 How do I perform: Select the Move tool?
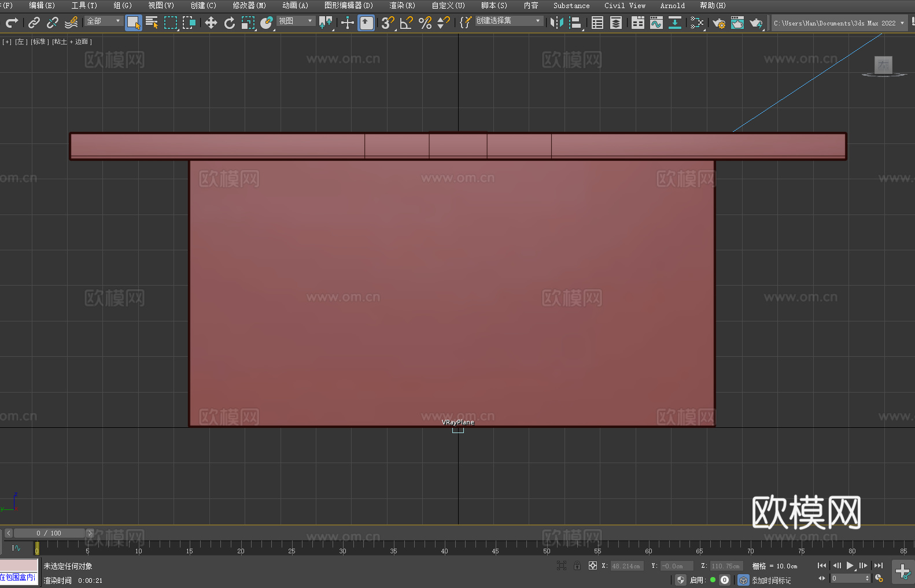[x=211, y=23]
